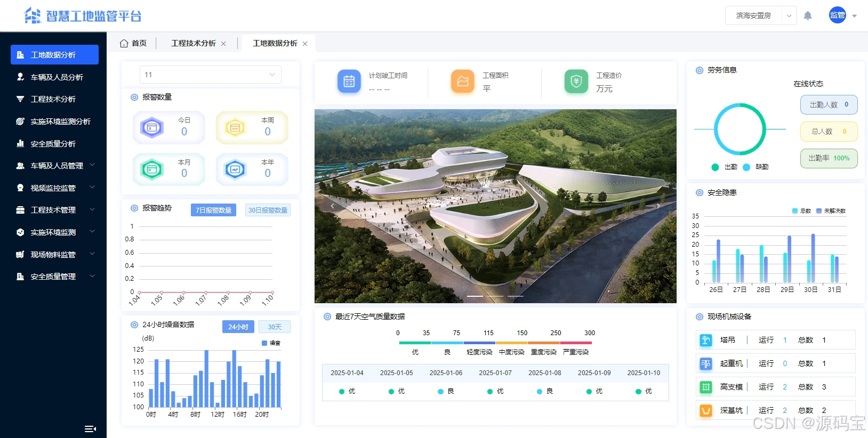
Task: Click the 工程面积 orange icon
Action: 463,82
